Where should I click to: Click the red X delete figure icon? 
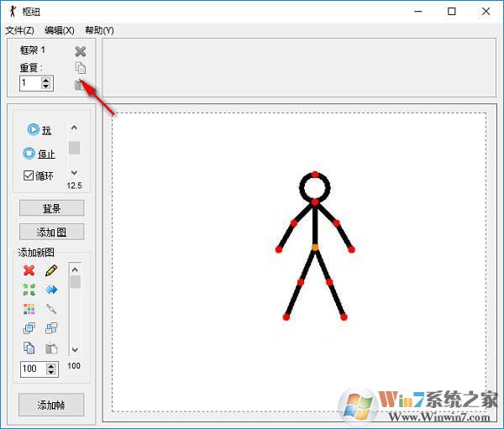[29, 270]
